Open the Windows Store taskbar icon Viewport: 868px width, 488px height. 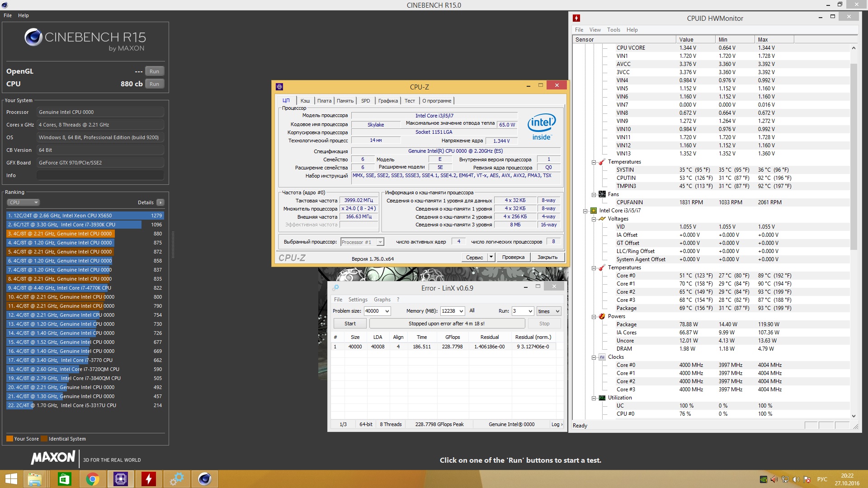click(x=64, y=479)
